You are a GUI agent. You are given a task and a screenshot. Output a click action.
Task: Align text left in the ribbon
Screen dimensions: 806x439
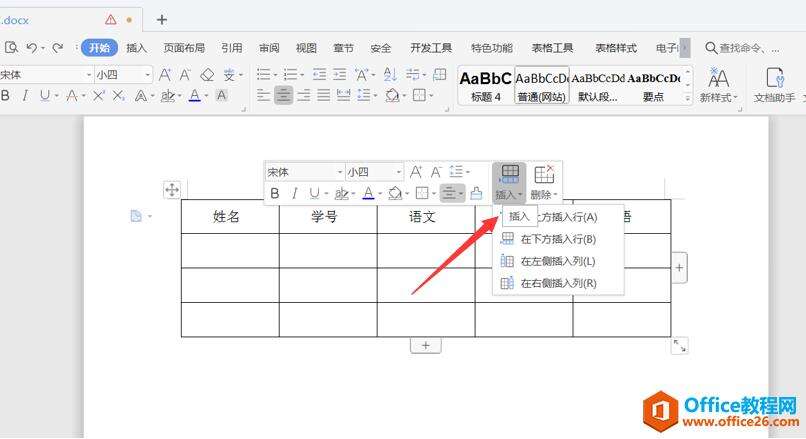pos(263,96)
